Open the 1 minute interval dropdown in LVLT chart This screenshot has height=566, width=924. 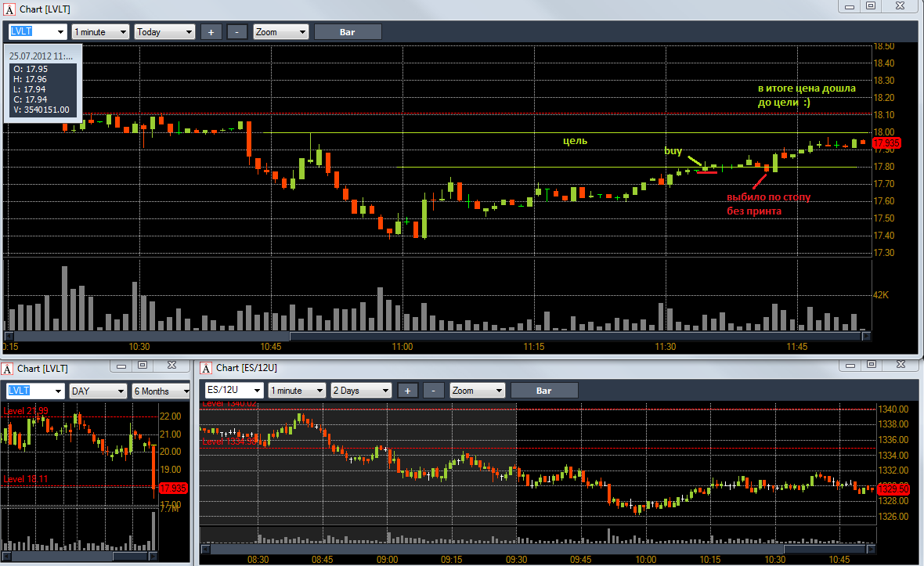pyautogui.click(x=100, y=32)
